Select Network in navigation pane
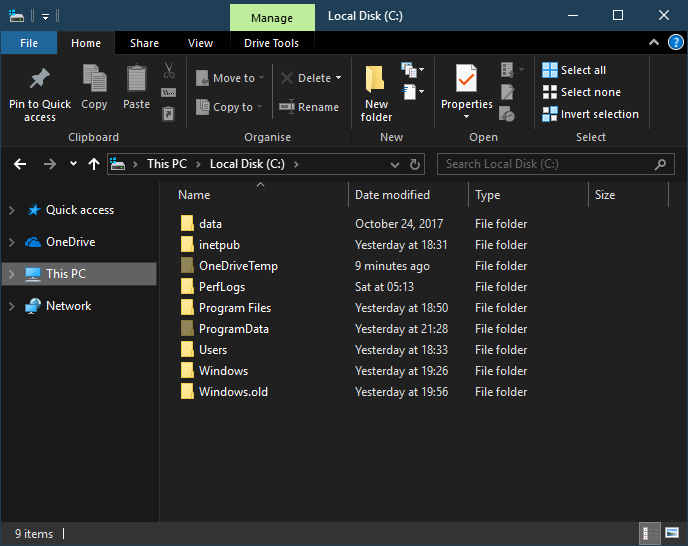 point(68,306)
